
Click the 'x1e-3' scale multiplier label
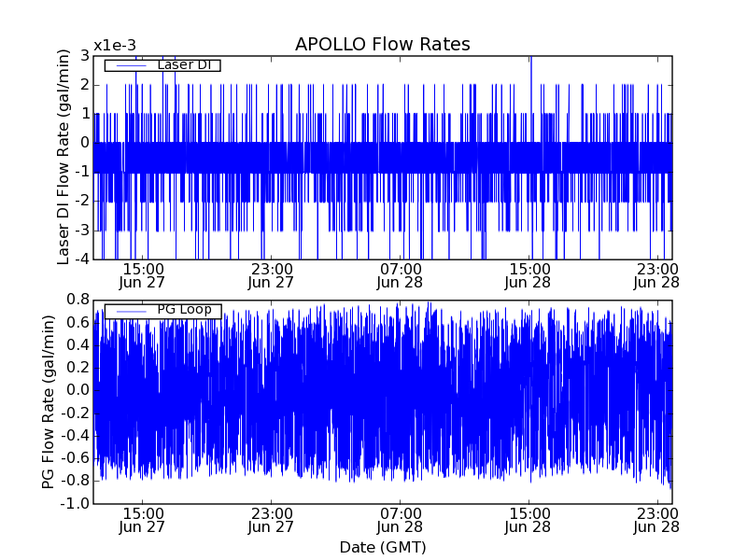pyautogui.click(x=115, y=46)
